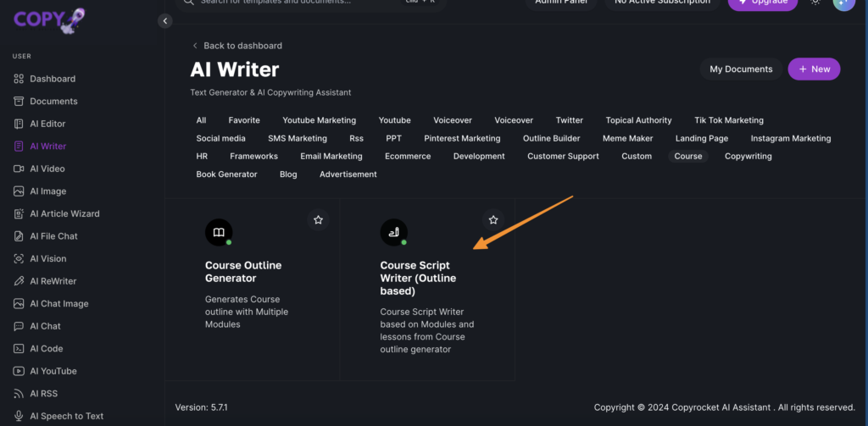This screenshot has height=426, width=868.
Task: Toggle the light/dark theme sun icon
Action: tap(815, 3)
